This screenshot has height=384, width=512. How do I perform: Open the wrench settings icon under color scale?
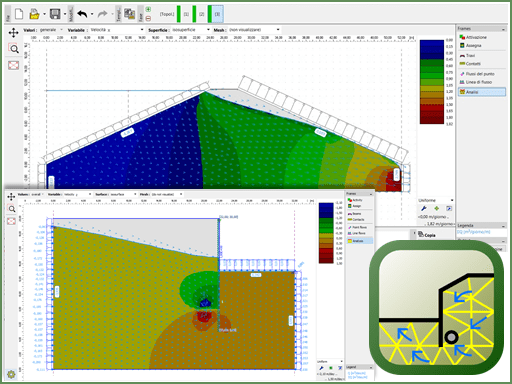[x=424, y=209]
